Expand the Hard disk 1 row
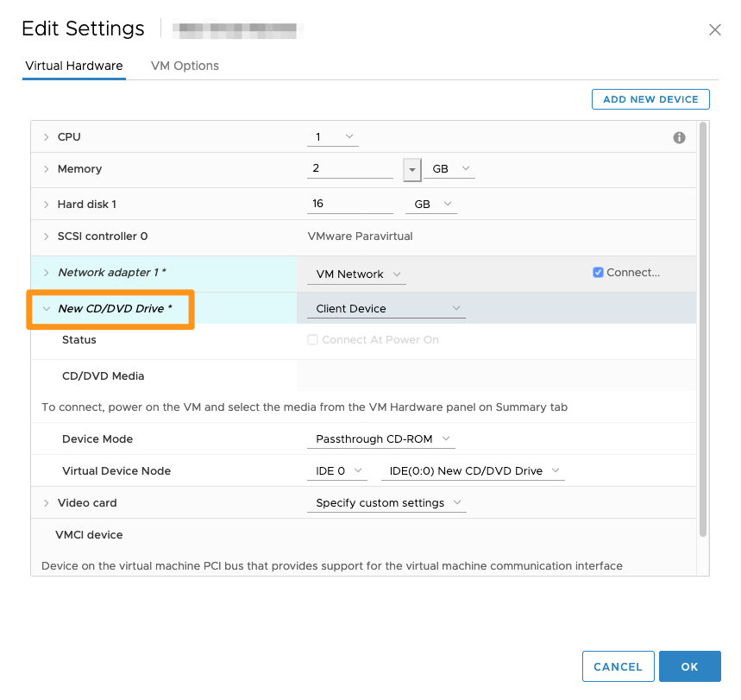This screenshot has width=741, height=700. point(47,205)
